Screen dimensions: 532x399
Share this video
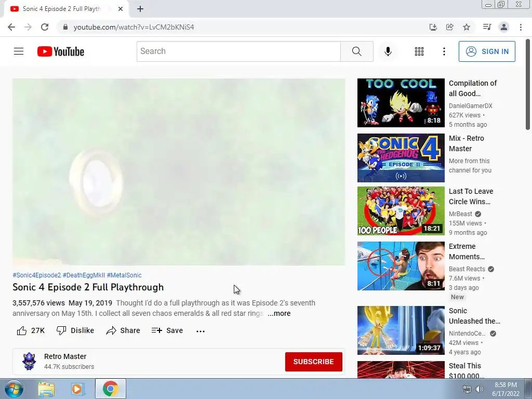coord(123,330)
